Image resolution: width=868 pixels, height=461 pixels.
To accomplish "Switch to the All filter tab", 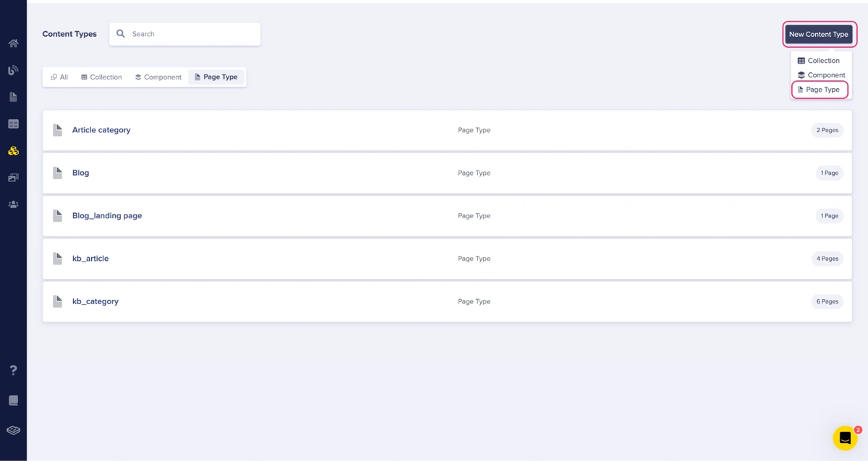I will tap(59, 77).
